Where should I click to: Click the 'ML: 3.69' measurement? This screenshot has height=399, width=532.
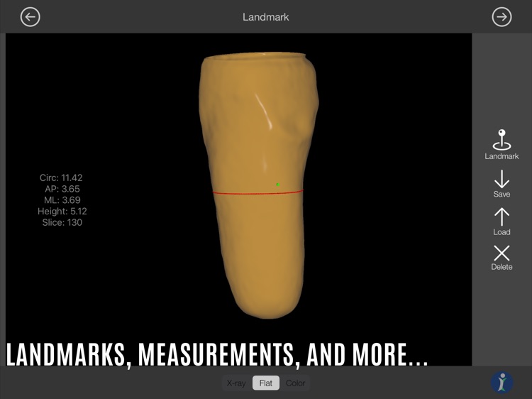click(62, 200)
